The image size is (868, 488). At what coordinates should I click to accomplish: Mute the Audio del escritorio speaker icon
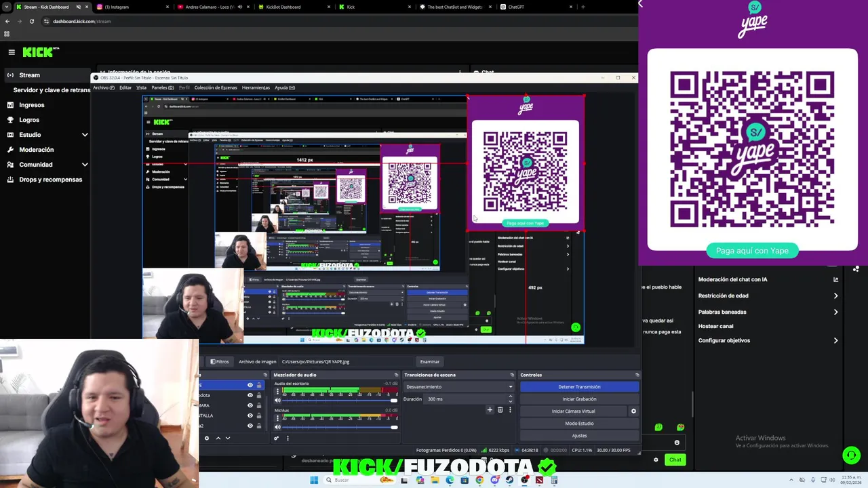[277, 400]
